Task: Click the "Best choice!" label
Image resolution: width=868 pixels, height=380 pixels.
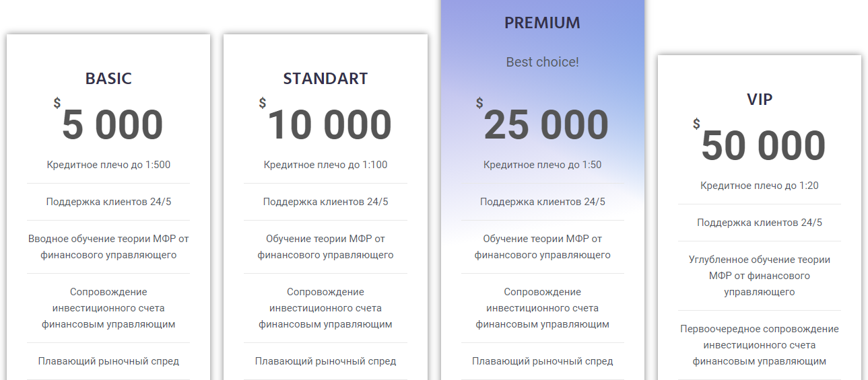Action: pos(542,62)
